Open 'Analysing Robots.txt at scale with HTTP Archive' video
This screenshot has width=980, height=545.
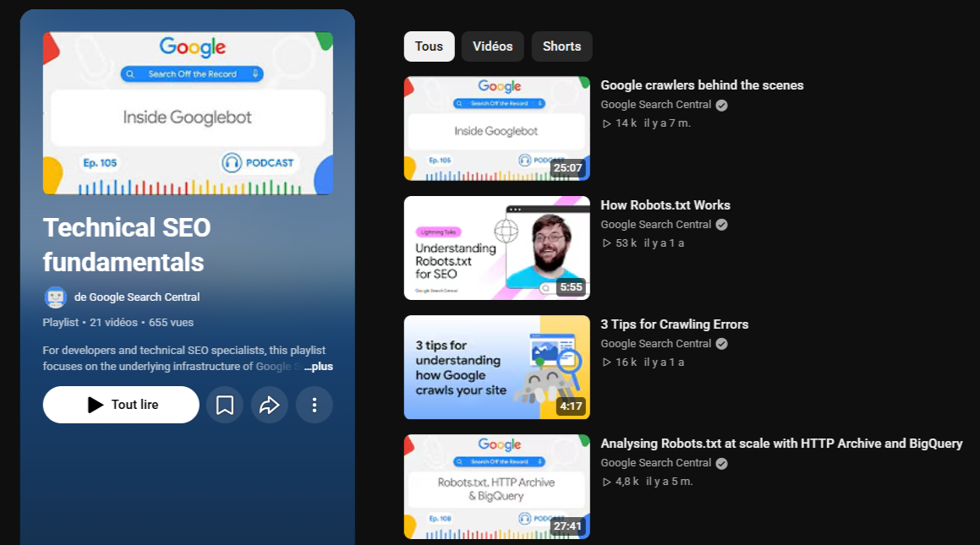coord(781,444)
